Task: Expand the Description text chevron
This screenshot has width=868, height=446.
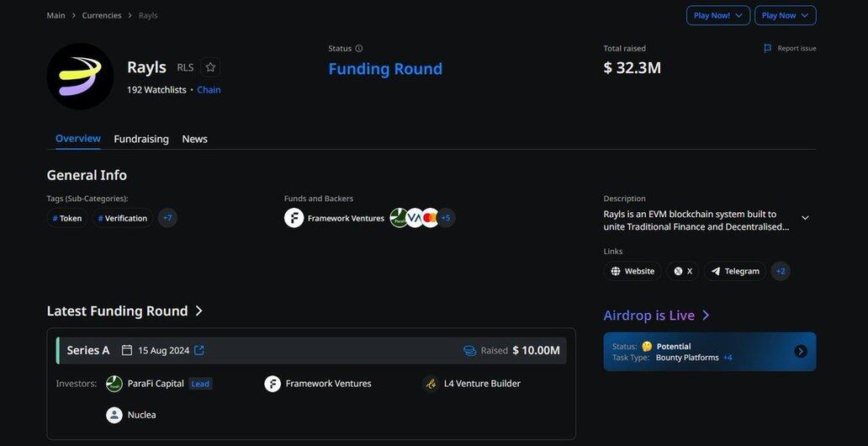Action: tap(805, 218)
